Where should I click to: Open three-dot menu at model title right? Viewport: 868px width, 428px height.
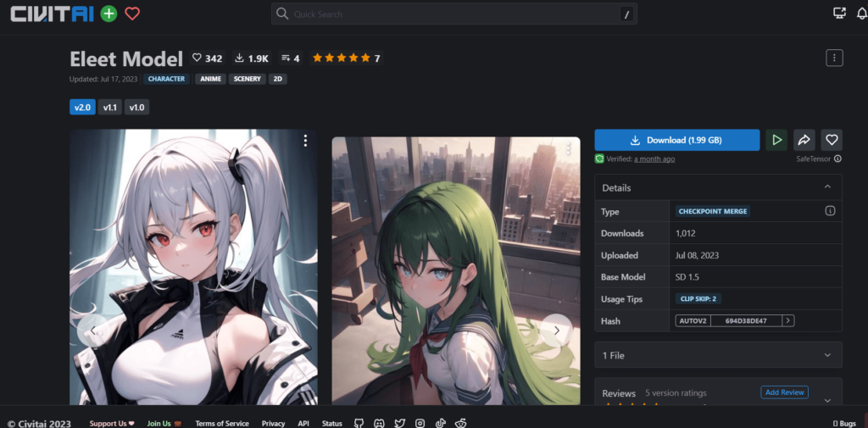click(834, 58)
